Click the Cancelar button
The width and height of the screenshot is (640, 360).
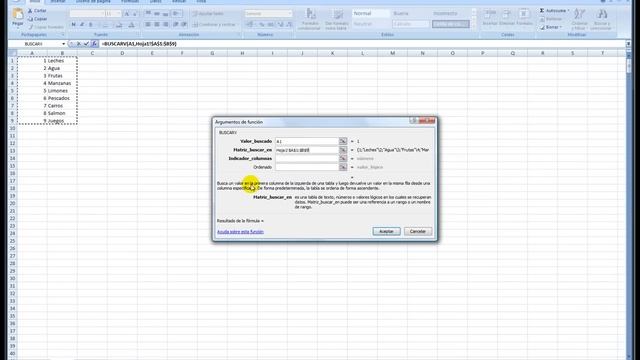click(x=418, y=231)
